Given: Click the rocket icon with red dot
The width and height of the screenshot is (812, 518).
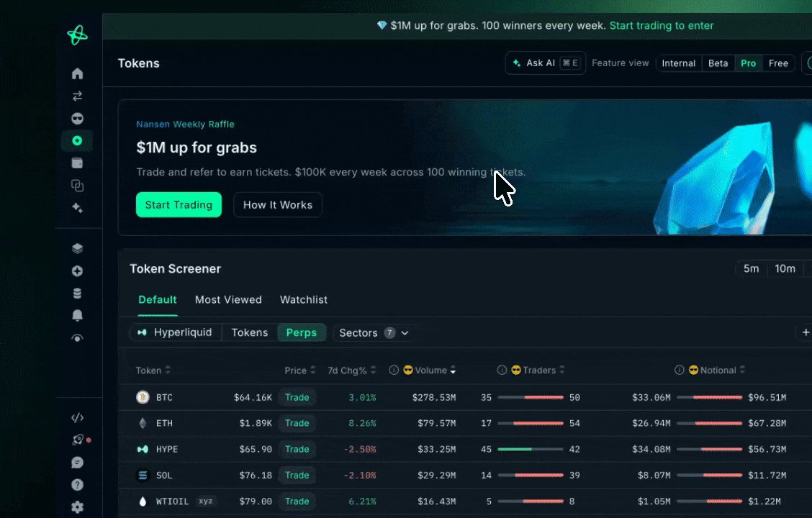Looking at the screenshot, I should tap(78, 440).
